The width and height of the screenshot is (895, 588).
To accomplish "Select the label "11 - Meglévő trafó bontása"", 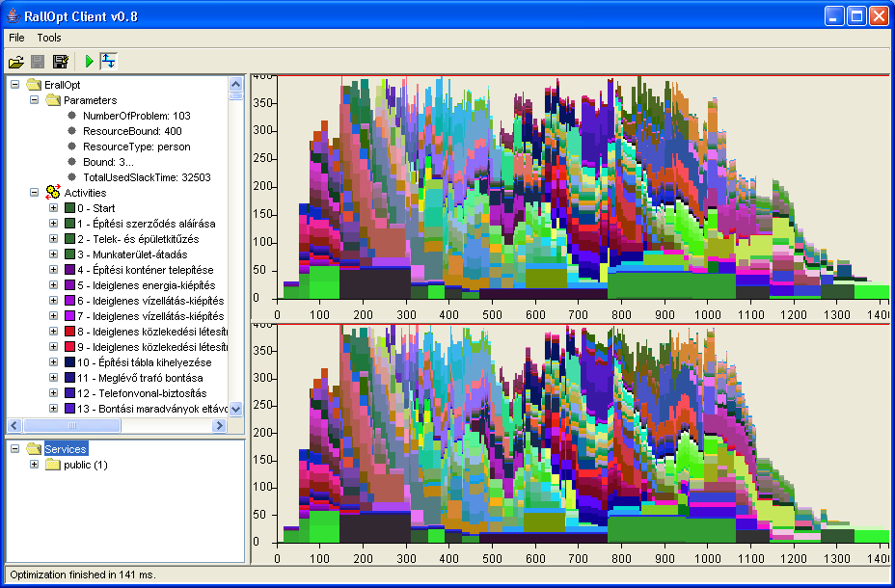I will (x=141, y=378).
